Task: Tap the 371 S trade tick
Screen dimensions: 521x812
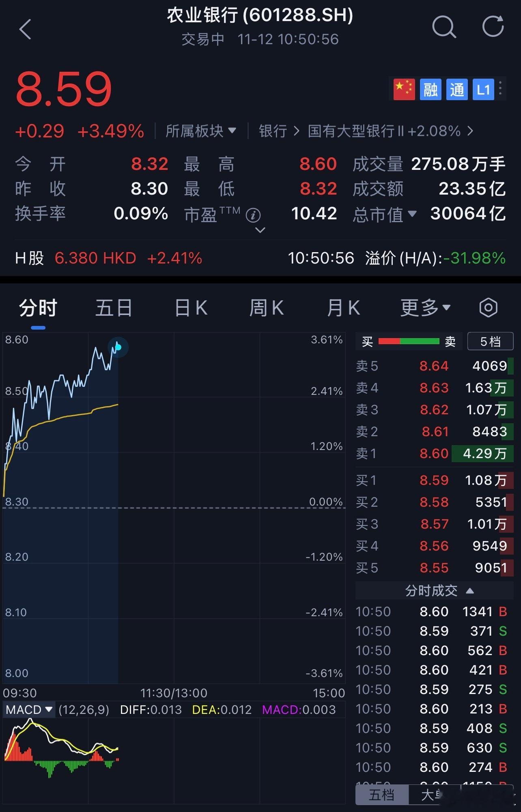Action: coord(432,631)
